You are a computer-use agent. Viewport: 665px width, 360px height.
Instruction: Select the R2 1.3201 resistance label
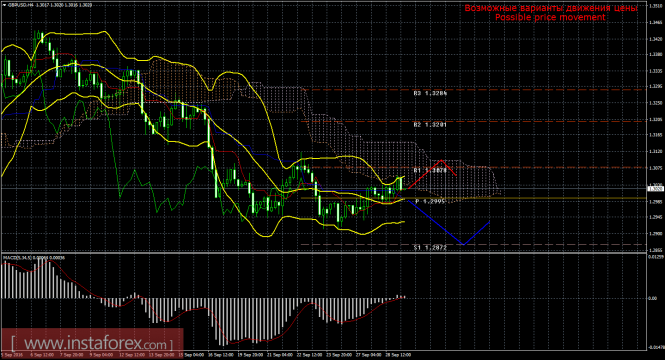coord(430,125)
